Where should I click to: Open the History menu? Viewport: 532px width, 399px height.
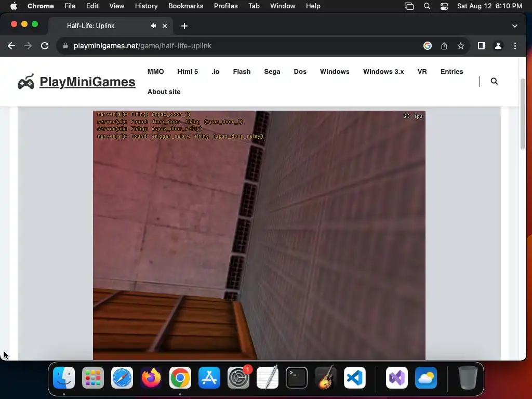146,6
